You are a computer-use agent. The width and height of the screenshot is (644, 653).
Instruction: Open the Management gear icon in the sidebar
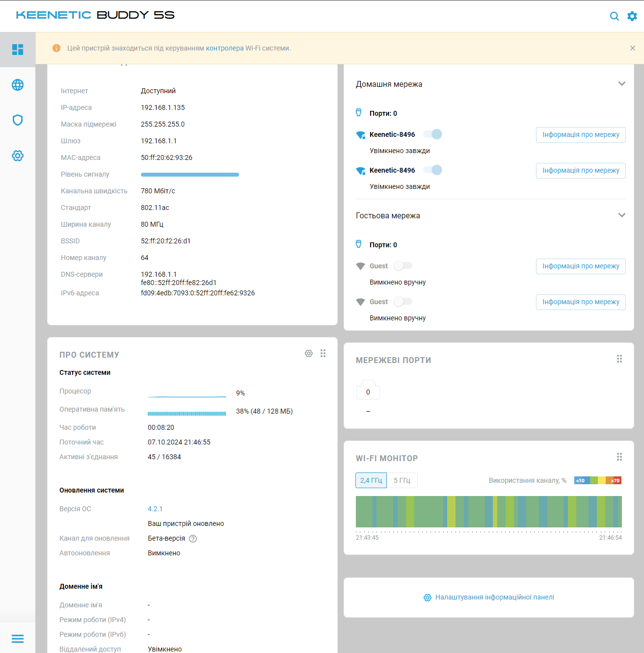pyautogui.click(x=18, y=156)
